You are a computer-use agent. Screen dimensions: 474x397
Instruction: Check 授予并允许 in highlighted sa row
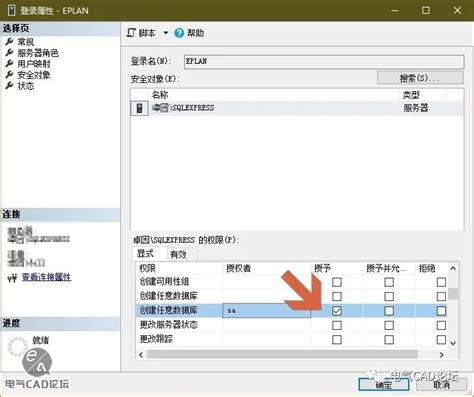coord(389,311)
